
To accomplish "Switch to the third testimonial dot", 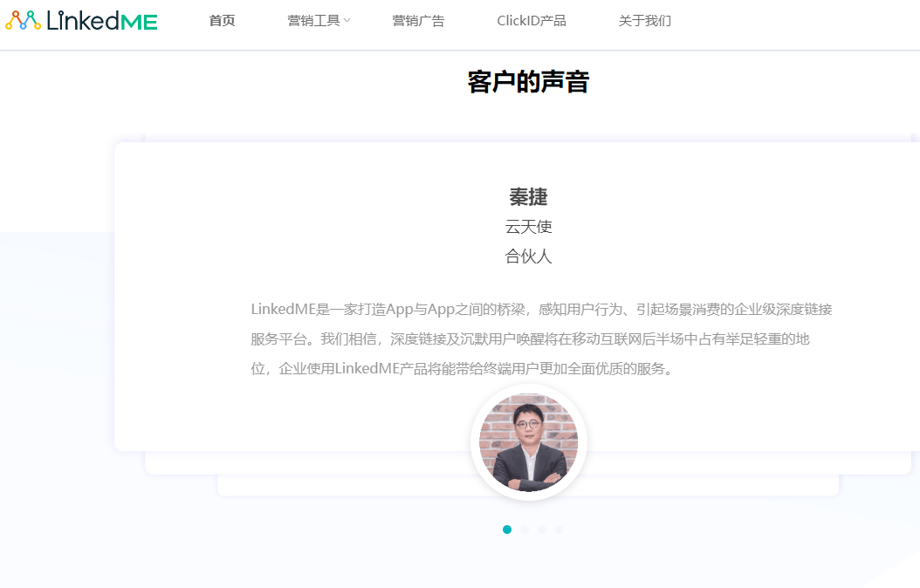I will point(542,530).
